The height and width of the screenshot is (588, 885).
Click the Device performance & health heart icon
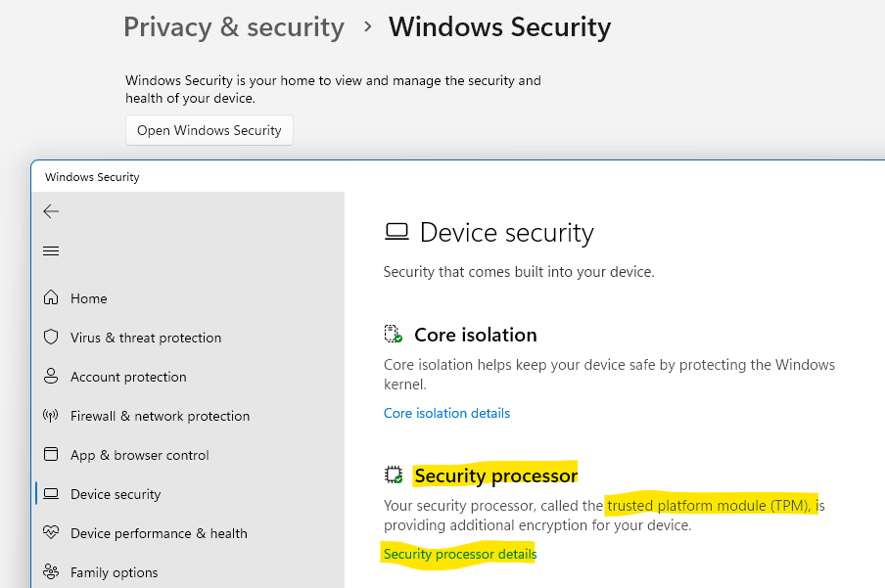pos(51,533)
